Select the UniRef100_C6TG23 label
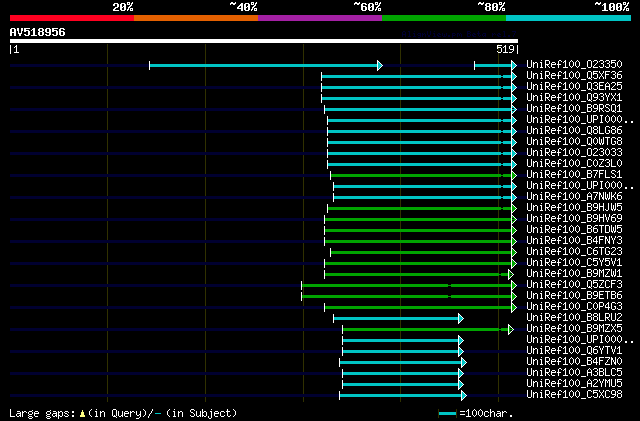The height and width of the screenshot is (421, 640). click(x=574, y=252)
